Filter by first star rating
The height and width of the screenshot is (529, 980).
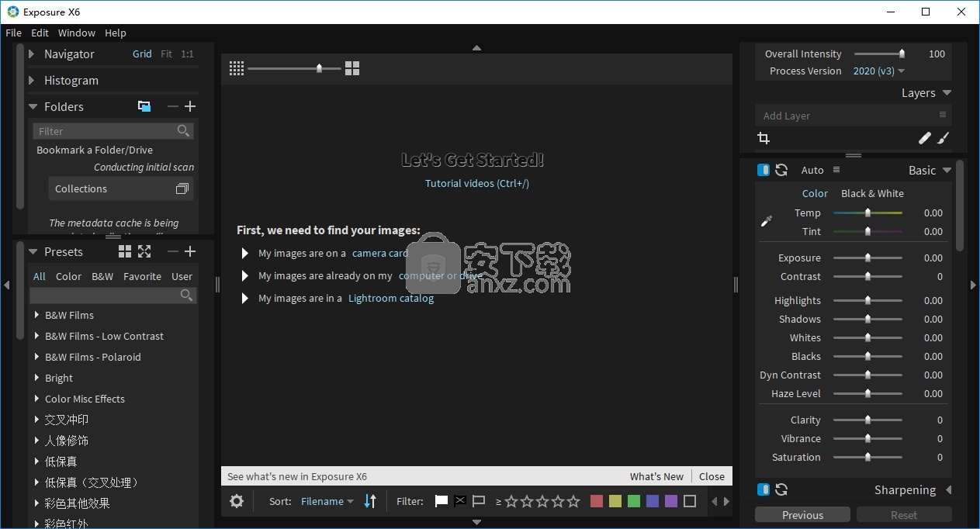click(x=511, y=501)
